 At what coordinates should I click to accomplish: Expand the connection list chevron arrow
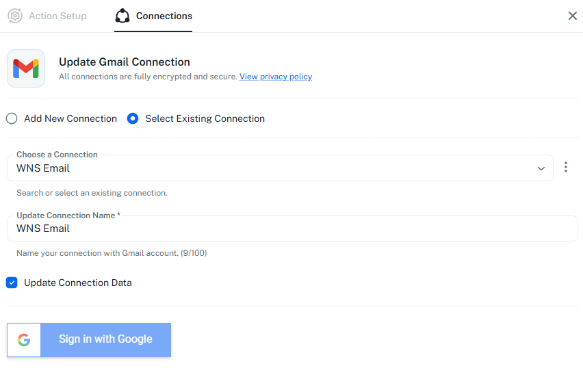(x=541, y=168)
